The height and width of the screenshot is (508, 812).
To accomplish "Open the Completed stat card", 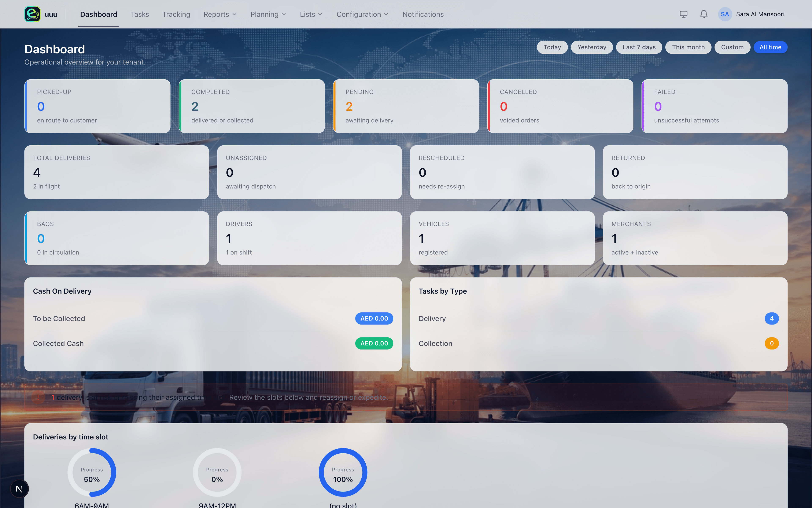I will [252, 106].
